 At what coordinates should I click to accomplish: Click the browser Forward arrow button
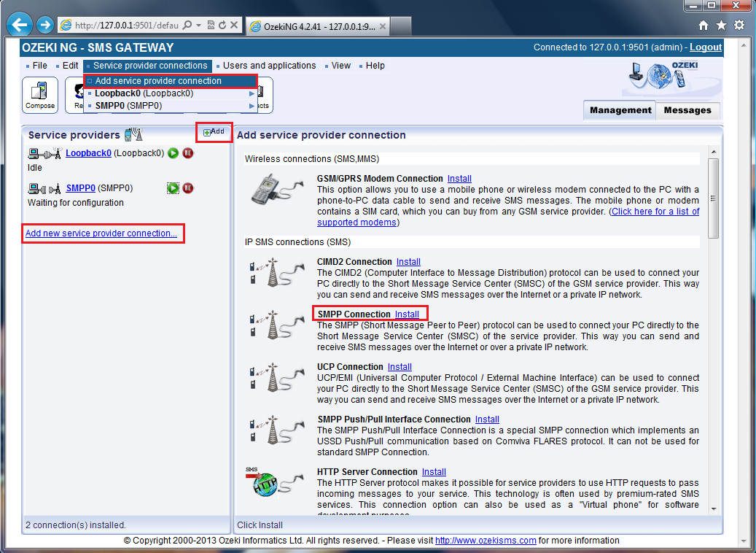[45, 25]
